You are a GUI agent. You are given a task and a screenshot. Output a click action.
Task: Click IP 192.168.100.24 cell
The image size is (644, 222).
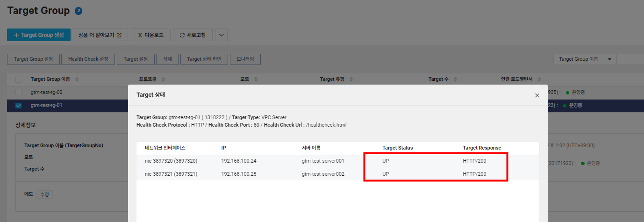pos(239,161)
